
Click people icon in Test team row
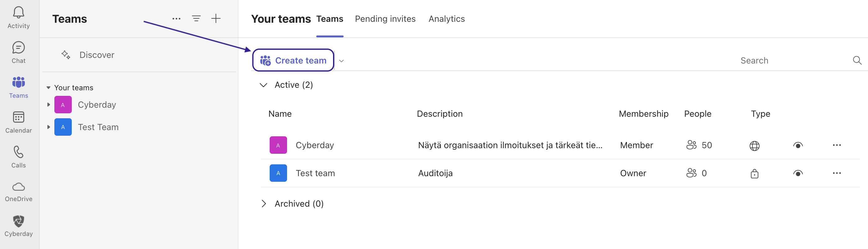tap(691, 173)
